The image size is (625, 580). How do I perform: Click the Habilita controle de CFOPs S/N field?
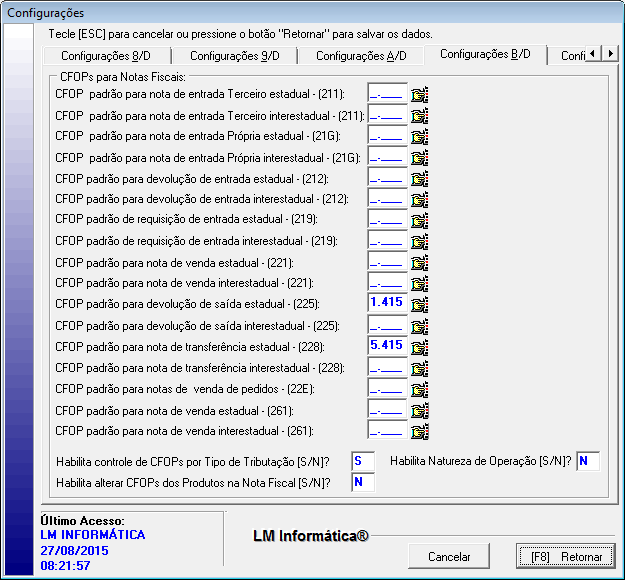(x=361, y=461)
